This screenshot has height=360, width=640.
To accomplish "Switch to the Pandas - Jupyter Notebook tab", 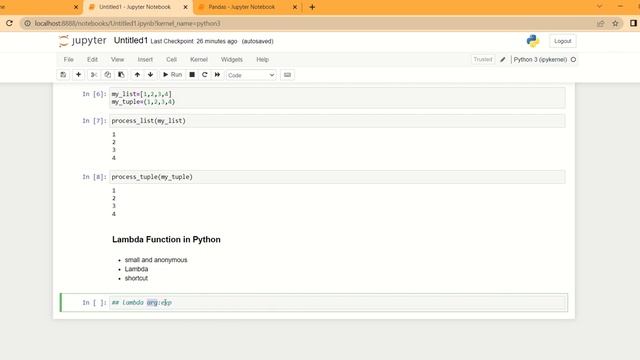I will pos(242,7).
